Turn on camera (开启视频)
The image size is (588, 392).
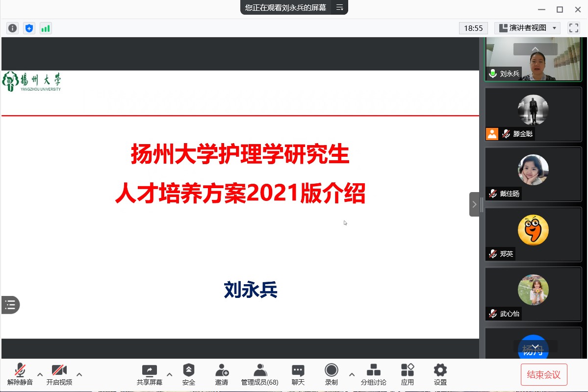point(59,374)
